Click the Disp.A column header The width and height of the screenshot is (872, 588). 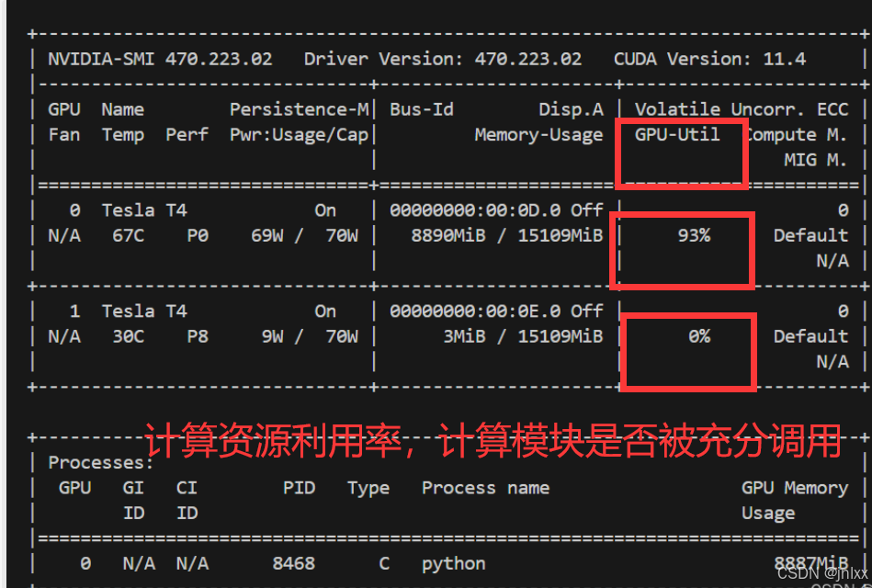[572, 109]
